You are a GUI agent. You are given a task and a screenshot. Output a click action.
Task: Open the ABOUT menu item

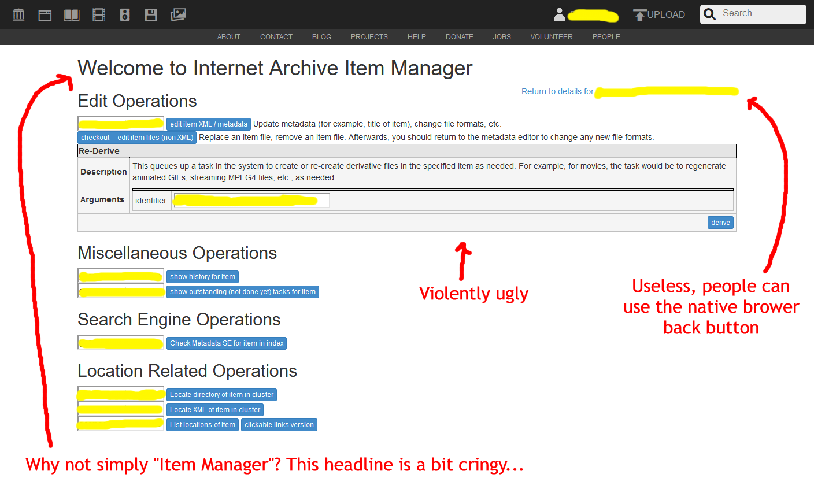click(x=229, y=37)
